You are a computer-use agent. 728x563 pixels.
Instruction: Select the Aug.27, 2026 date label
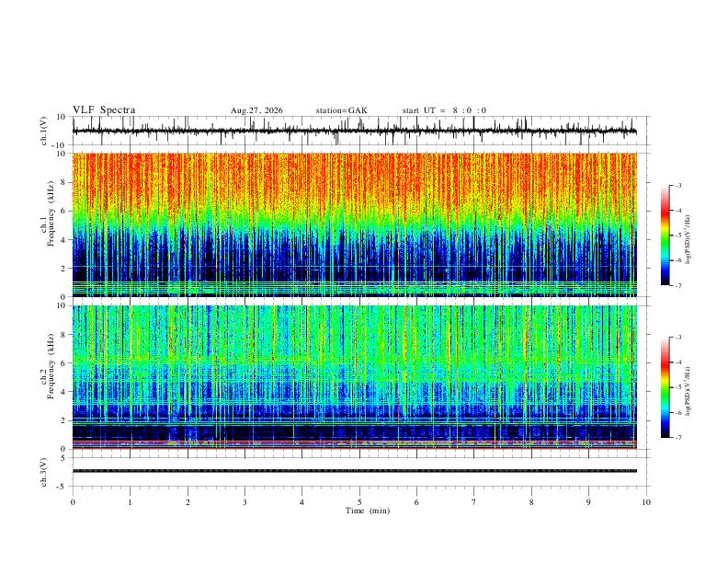tap(256, 110)
